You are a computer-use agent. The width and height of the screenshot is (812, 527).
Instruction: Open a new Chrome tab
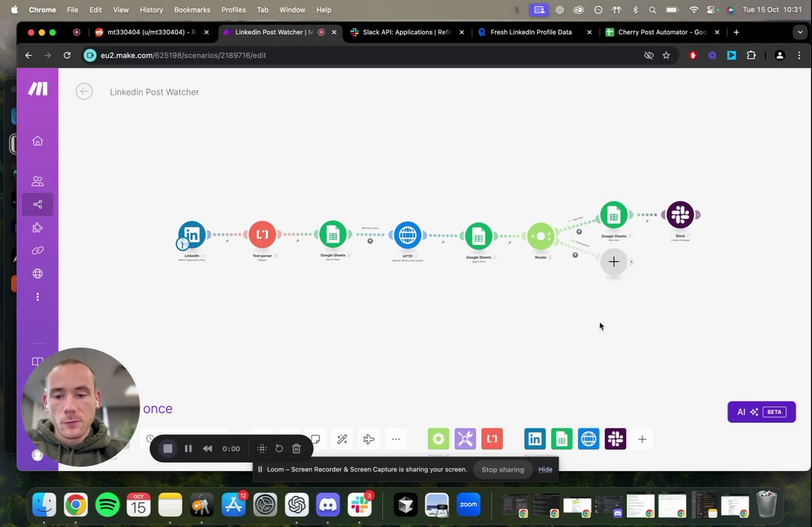tap(736, 32)
